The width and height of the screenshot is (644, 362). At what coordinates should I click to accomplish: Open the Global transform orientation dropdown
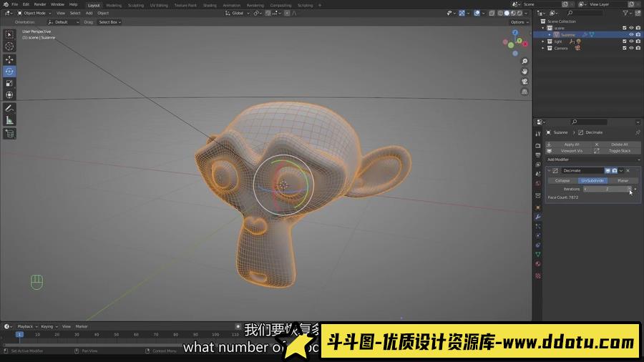(x=238, y=13)
